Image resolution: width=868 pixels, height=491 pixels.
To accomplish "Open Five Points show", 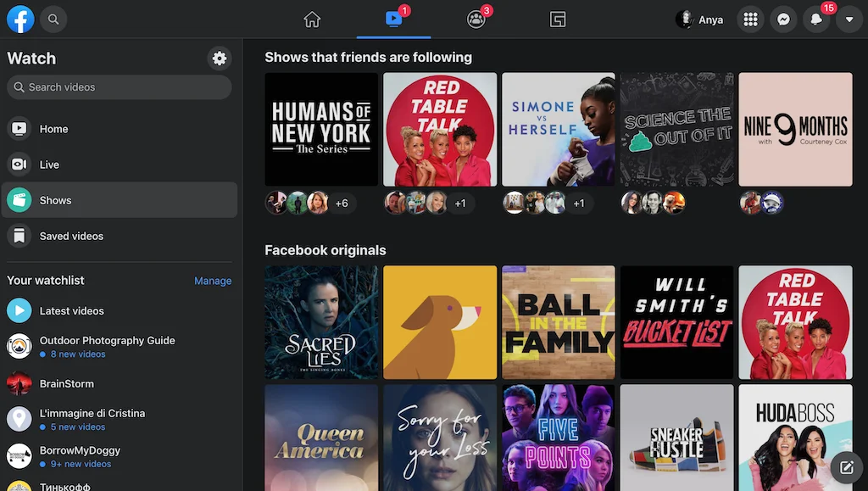I will click(x=559, y=438).
